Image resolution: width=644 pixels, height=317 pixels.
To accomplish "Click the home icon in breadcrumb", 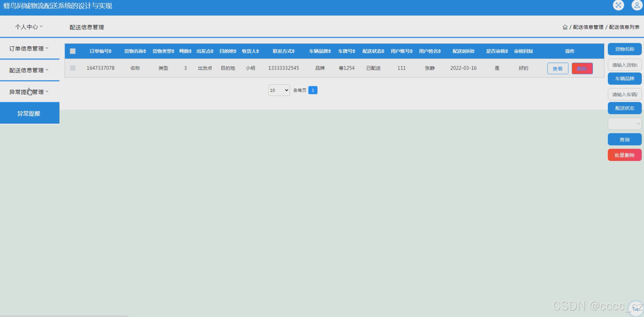I will (x=565, y=27).
